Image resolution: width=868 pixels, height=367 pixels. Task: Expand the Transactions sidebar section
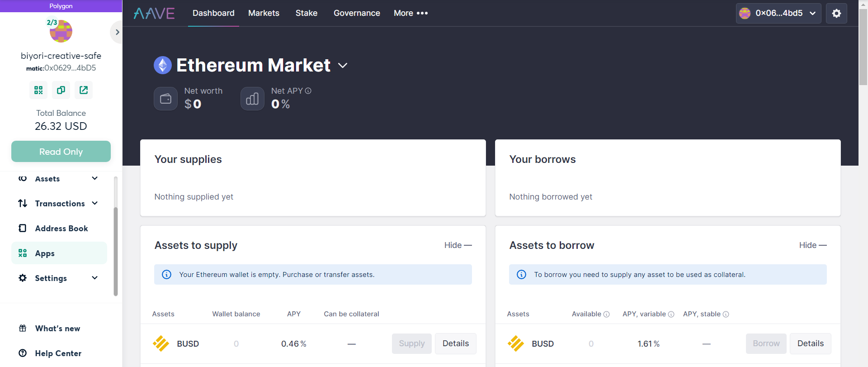pos(94,203)
